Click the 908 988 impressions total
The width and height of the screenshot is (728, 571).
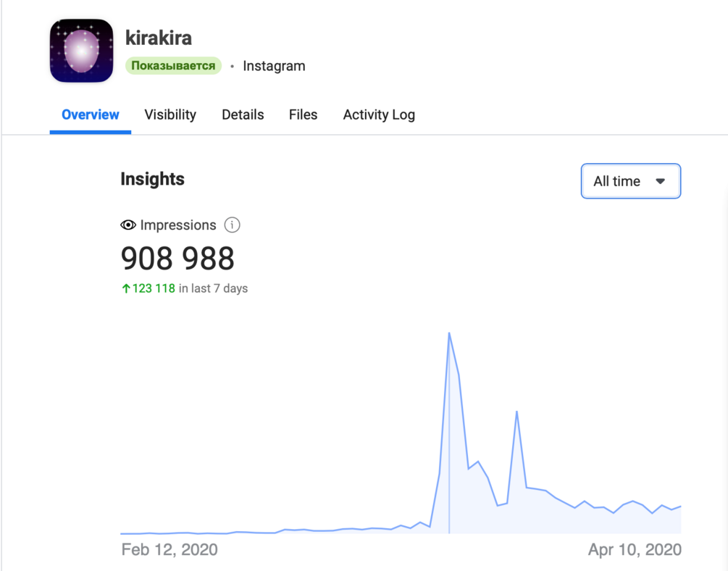point(177,258)
